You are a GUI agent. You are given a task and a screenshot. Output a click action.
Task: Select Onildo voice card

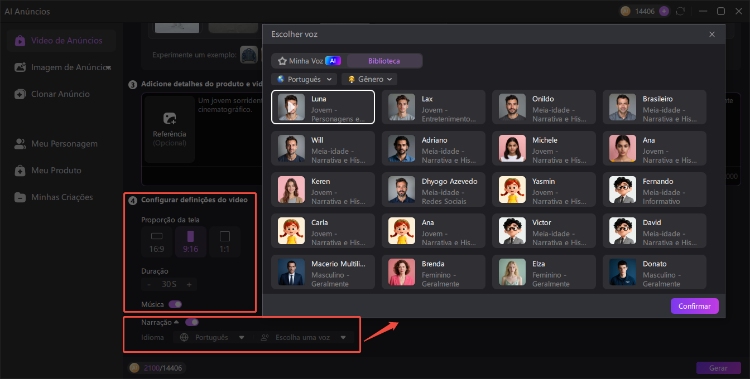click(x=544, y=107)
